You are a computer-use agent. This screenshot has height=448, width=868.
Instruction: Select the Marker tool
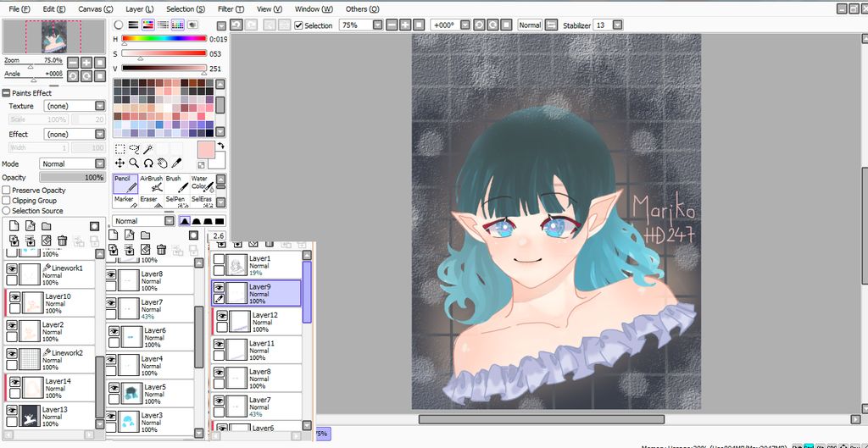(125, 202)
